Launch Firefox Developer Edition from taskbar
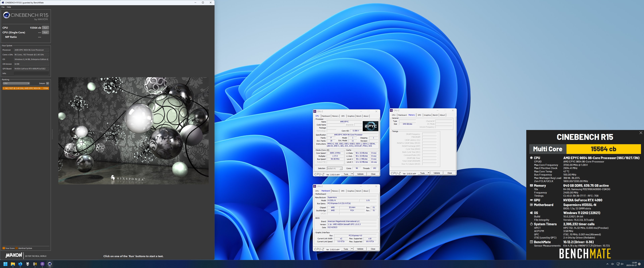 coord(20,264)
